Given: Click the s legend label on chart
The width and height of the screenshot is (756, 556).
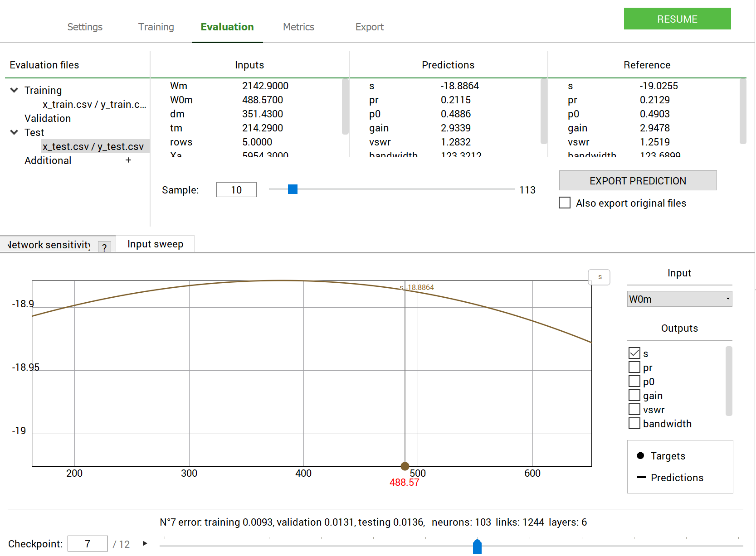Looking at the screenshot, I should click(599, 277).
